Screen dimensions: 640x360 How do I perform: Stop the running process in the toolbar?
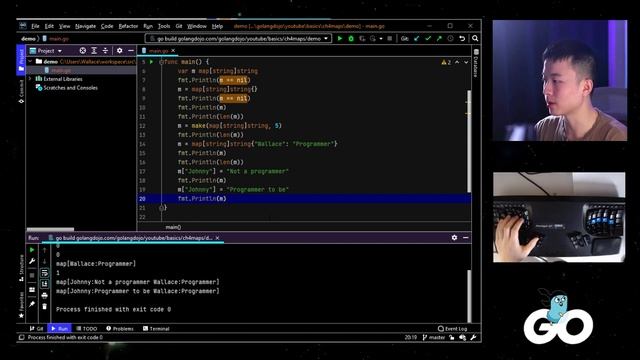[x=390, y=38]
